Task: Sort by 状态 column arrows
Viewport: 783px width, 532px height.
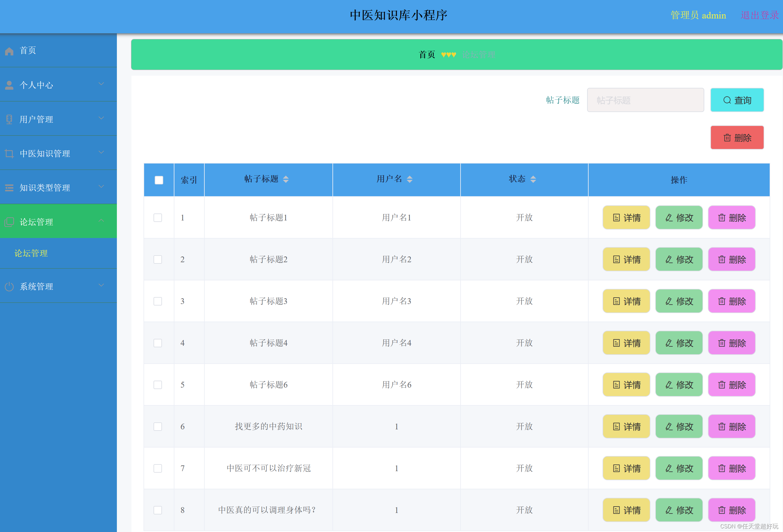Action: [533, 179]
